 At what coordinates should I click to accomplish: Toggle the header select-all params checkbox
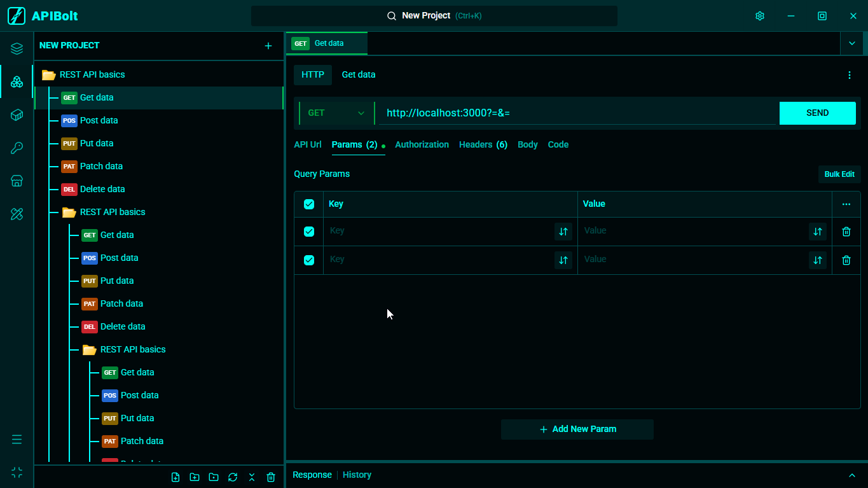(309, 204)
